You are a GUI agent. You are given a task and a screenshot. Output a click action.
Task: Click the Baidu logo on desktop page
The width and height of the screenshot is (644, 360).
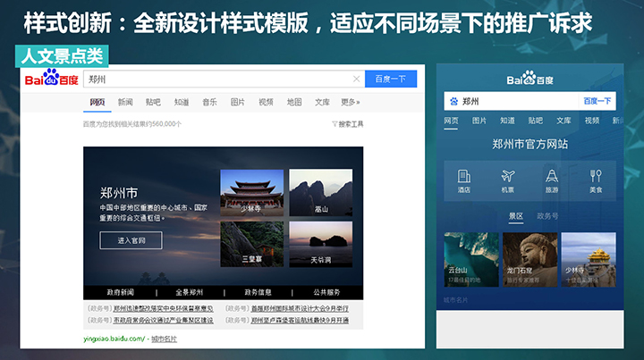pyautogui.click(x=51, y=80)
